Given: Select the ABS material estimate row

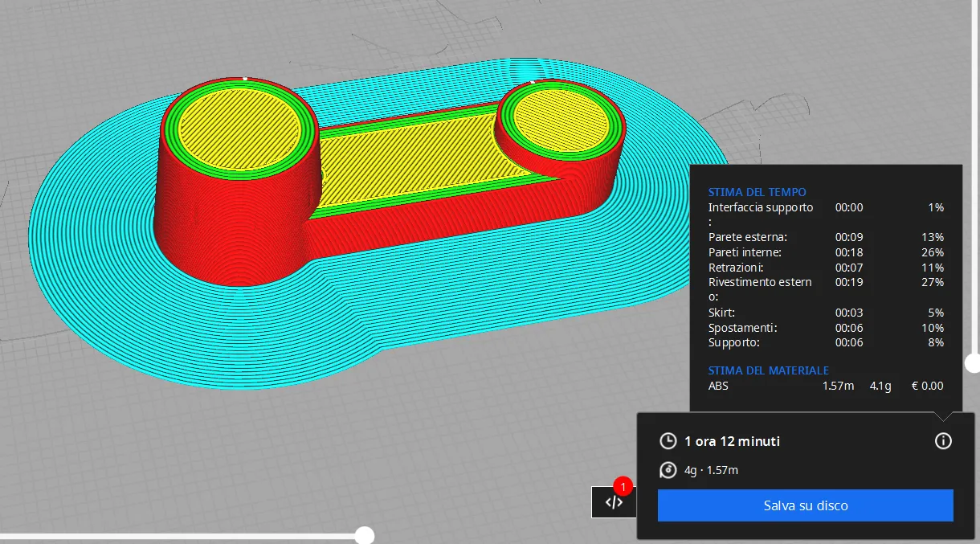Looking at the screenshot, I should (825, 386).
